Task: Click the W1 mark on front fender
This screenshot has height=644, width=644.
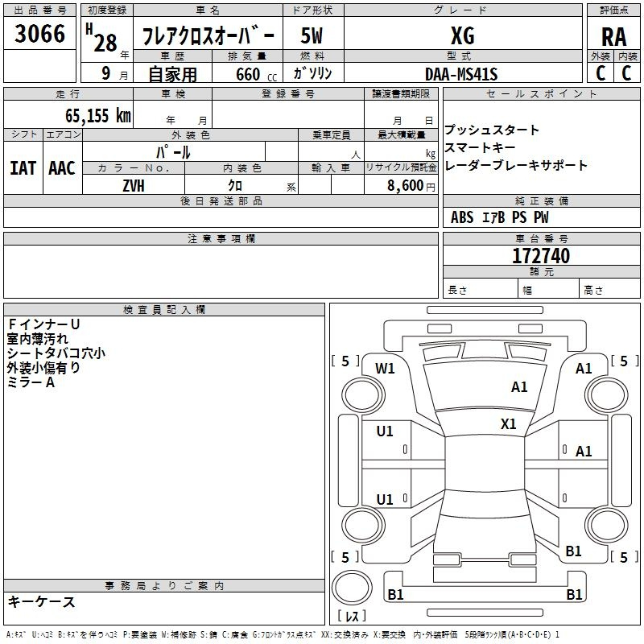Action: pyautogui.click(x=385, y=369)
